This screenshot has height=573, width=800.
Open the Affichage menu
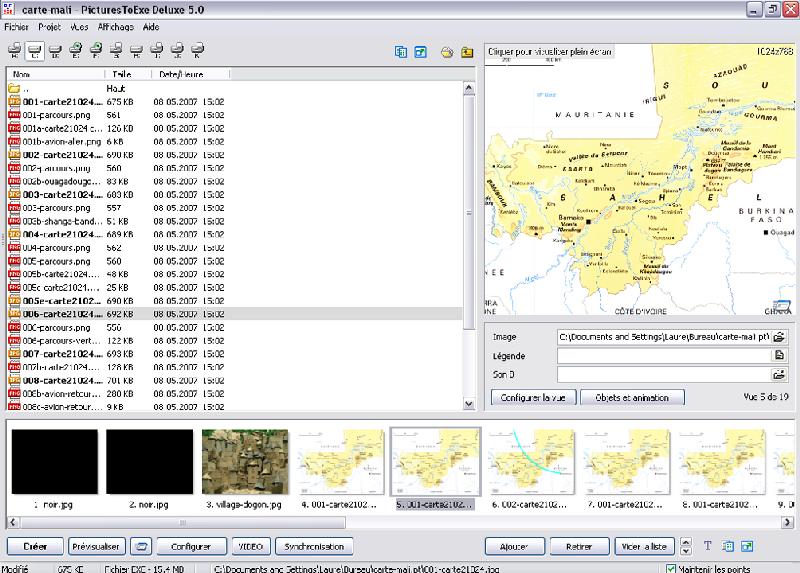(x=116, y=27)
